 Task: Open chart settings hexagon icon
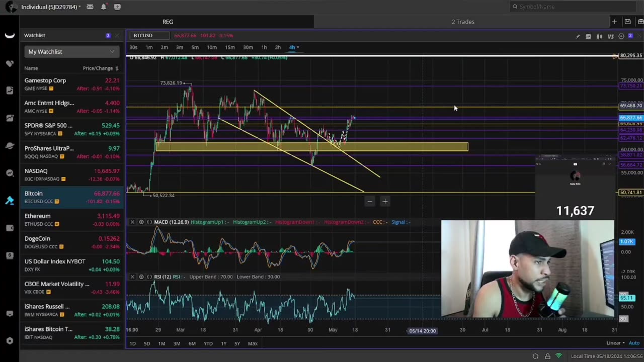pyautogui.click(x=621, y=36)
